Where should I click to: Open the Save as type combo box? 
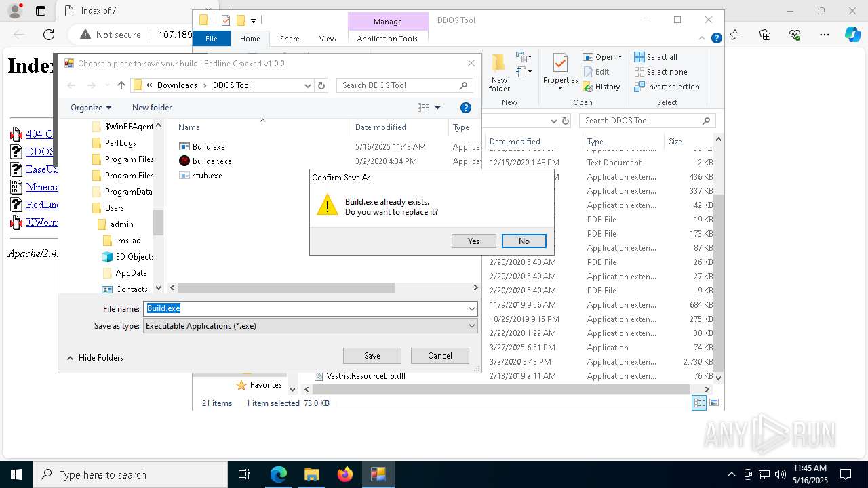click(x=311, y=326)
